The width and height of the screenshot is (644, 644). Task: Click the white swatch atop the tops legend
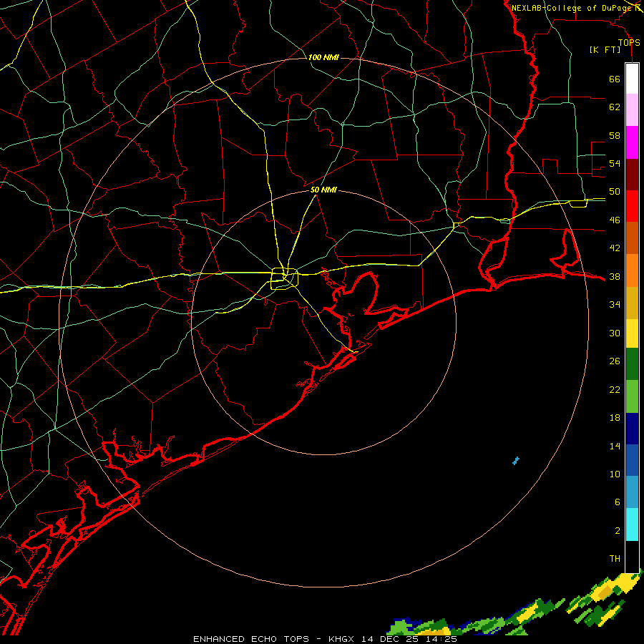click(x=632, y=79)
